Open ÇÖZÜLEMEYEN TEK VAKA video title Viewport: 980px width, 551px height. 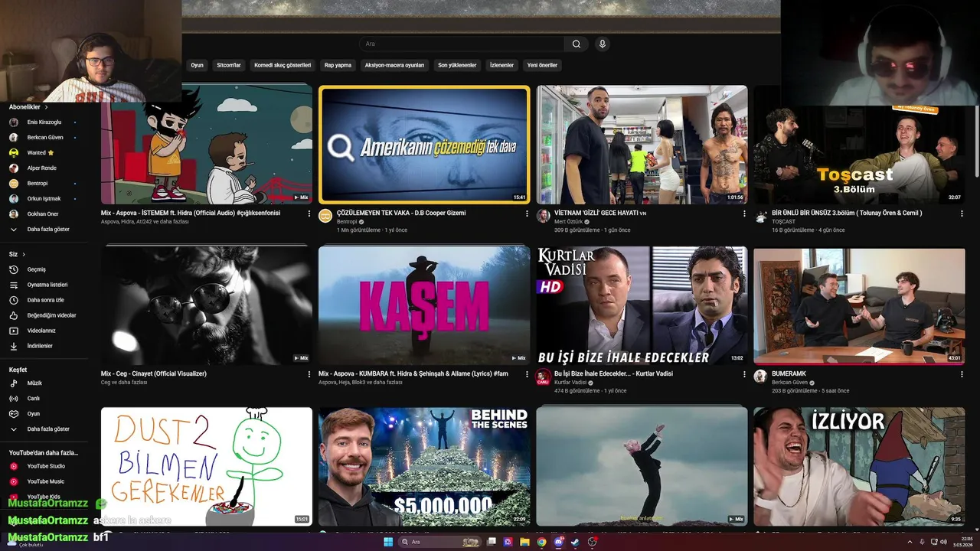[x=401, y=213]
